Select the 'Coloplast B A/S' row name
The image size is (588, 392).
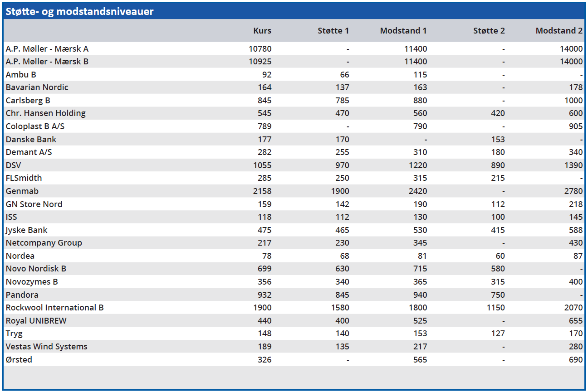pyautogui.click(x=35, y=126)
